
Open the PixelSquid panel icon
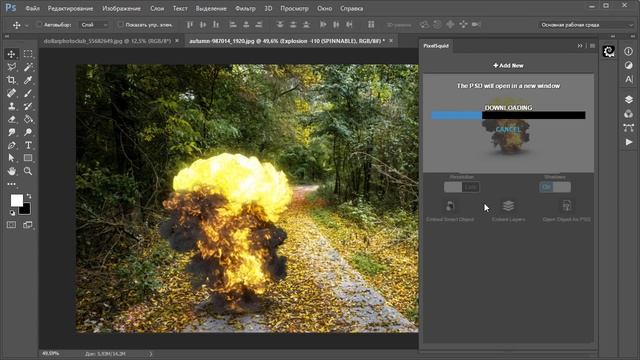coord(609,51)
